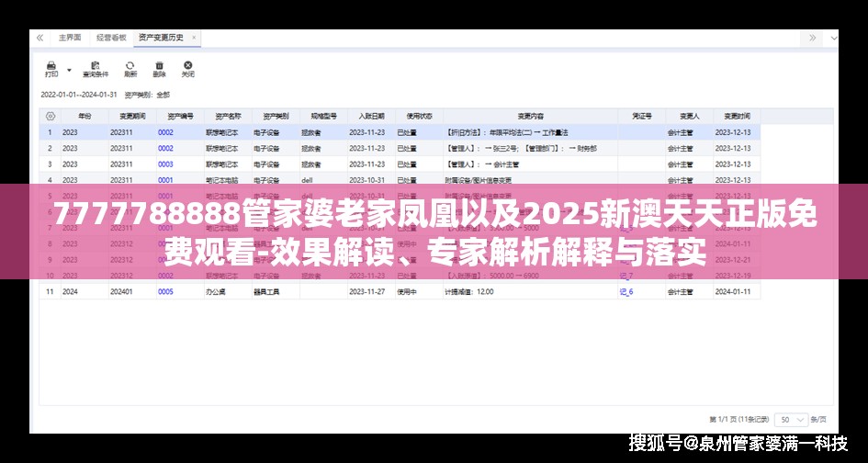Open the 50 per-page dropdown
Image resolution: width=868 pixels, height=463 pixels.
(x=791, y=420)
